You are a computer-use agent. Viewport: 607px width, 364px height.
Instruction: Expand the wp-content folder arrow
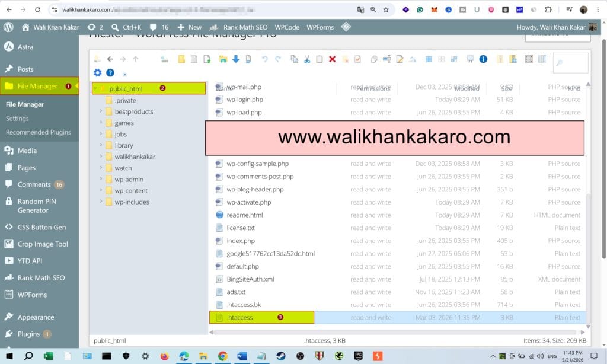pyautogui.click(x=101, y=190)
